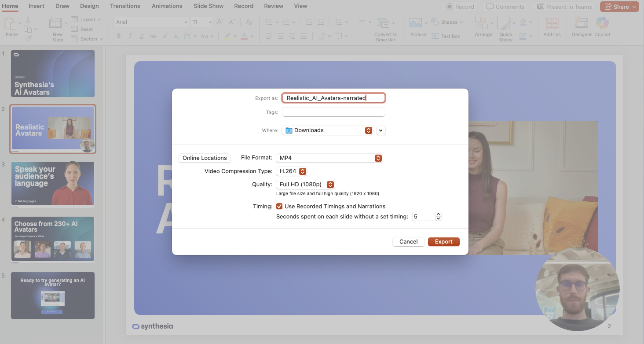Click the Export as filename field
Screen dimensions: 644x344
(333, 98)
